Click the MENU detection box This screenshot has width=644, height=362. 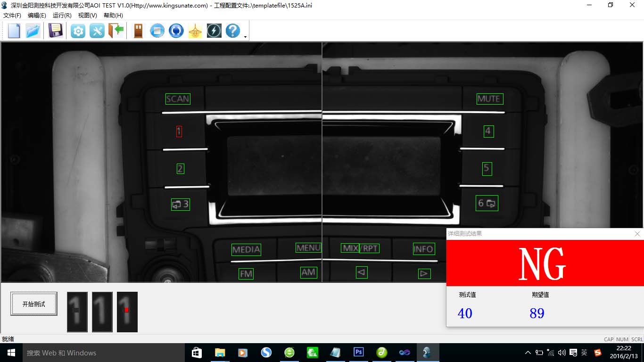pyautogui.click(x=308, y=247)
